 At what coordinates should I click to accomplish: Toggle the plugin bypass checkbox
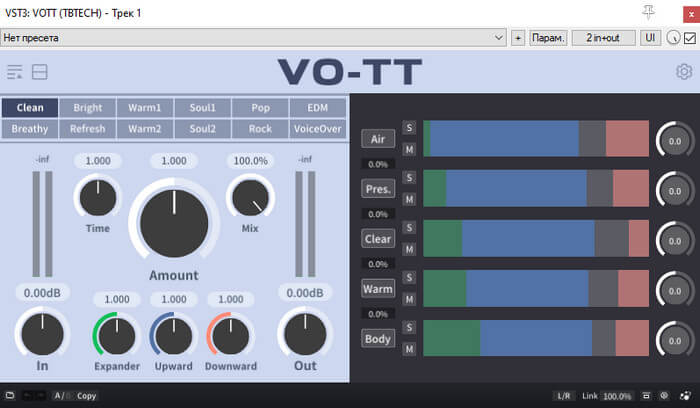[689, 38]
